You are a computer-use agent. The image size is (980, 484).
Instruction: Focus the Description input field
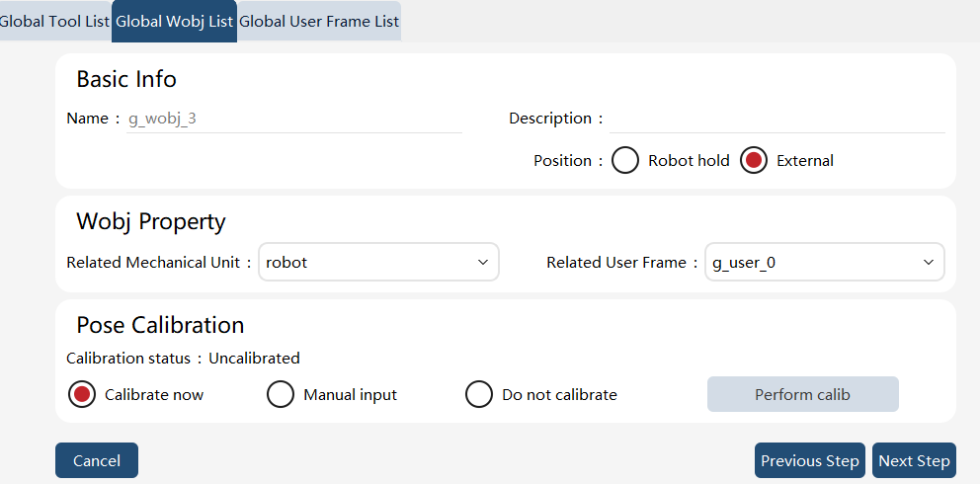coord(776,119)
